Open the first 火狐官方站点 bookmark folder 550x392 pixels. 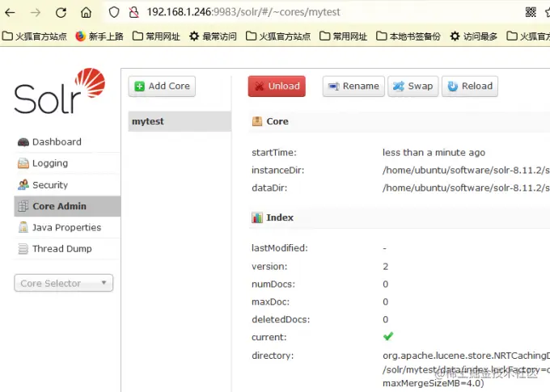pos(34,36)
